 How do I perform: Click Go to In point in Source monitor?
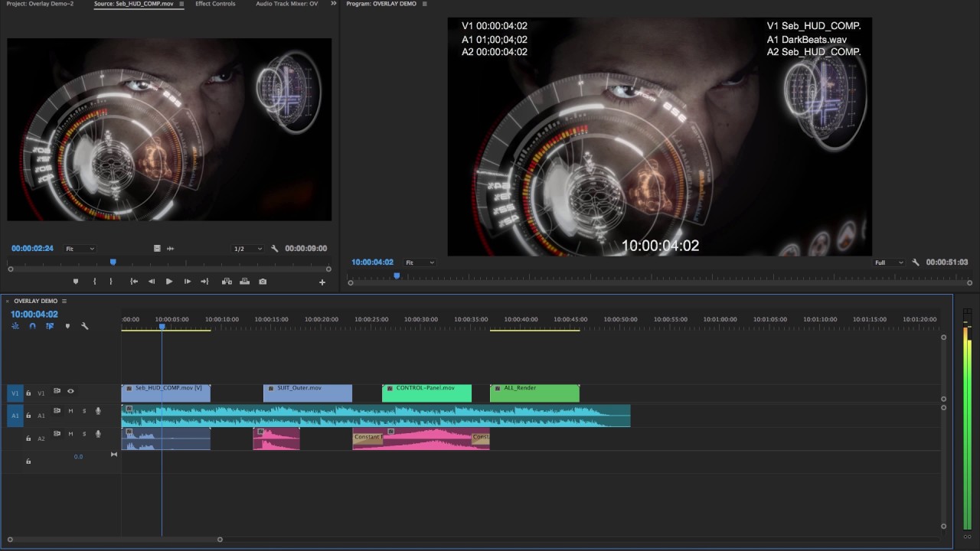tap(134, 282)
